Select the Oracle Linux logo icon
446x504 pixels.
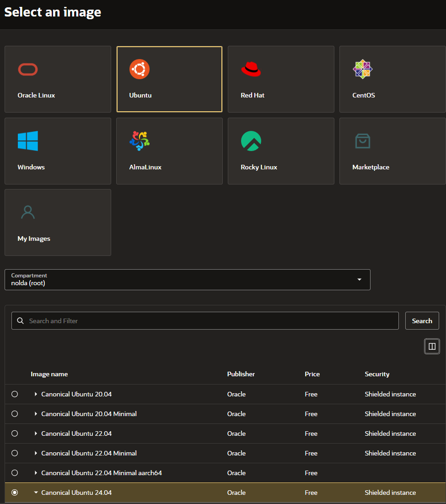28,70
